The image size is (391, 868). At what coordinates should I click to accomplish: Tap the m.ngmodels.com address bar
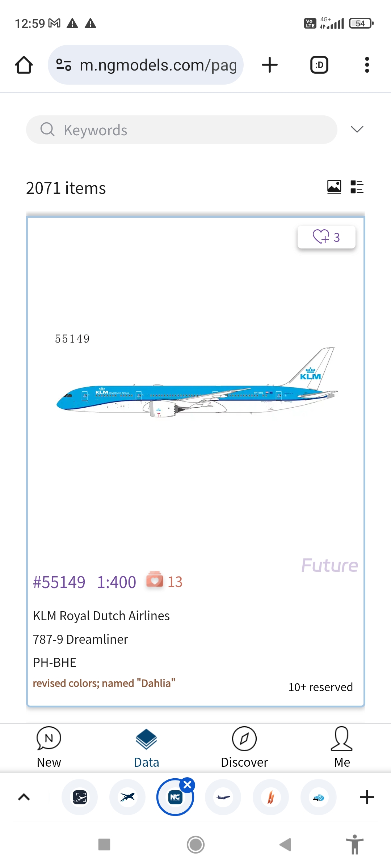(158, 65)
